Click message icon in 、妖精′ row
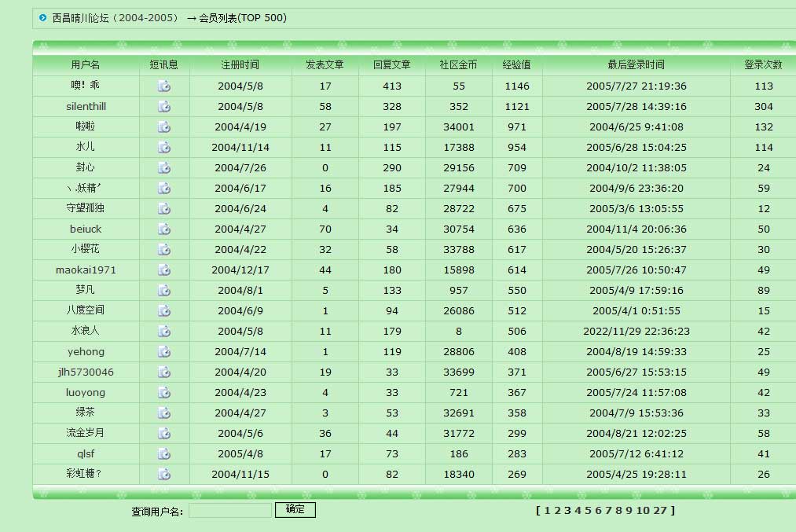This screenshot has height=532, width=796. pos(164,189)
